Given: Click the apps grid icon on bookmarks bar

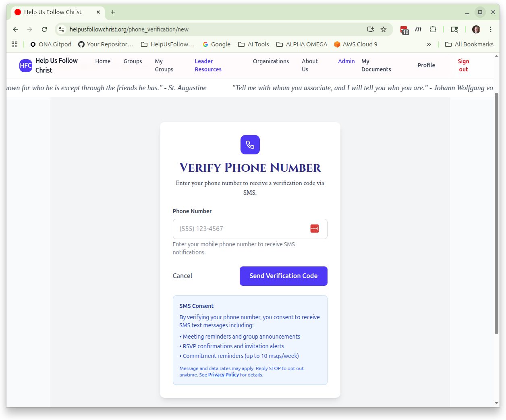Looking at the screenshot, I should pyautogui.click(x=15, y=44).
